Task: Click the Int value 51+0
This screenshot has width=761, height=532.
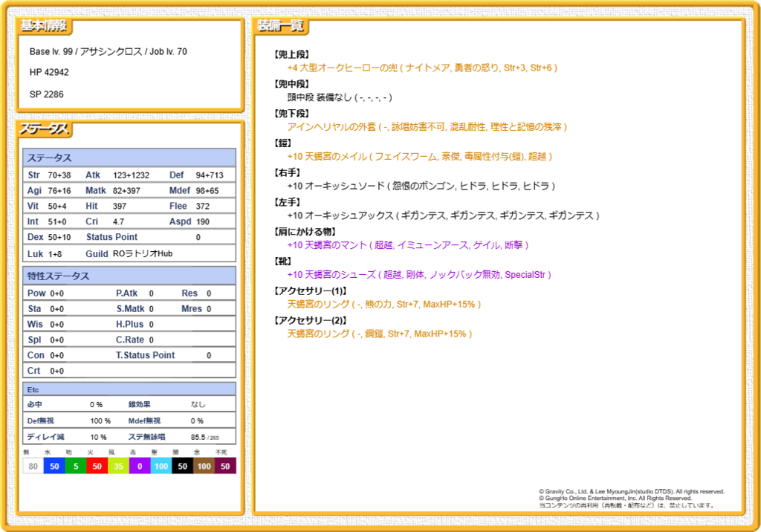Action: click(x=57, y=222)
